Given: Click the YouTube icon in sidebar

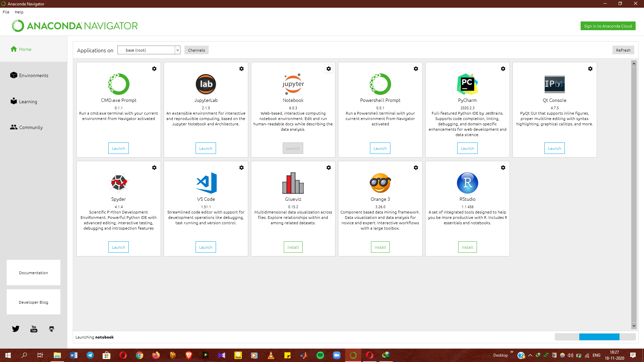Looking at the screenshot, I should click(34, 329).
